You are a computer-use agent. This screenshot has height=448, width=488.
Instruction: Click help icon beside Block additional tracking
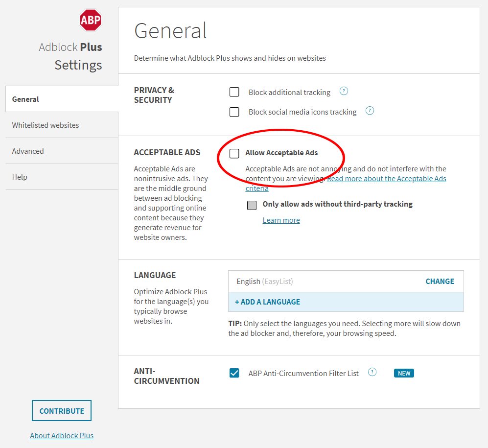(x=344, y=91)
